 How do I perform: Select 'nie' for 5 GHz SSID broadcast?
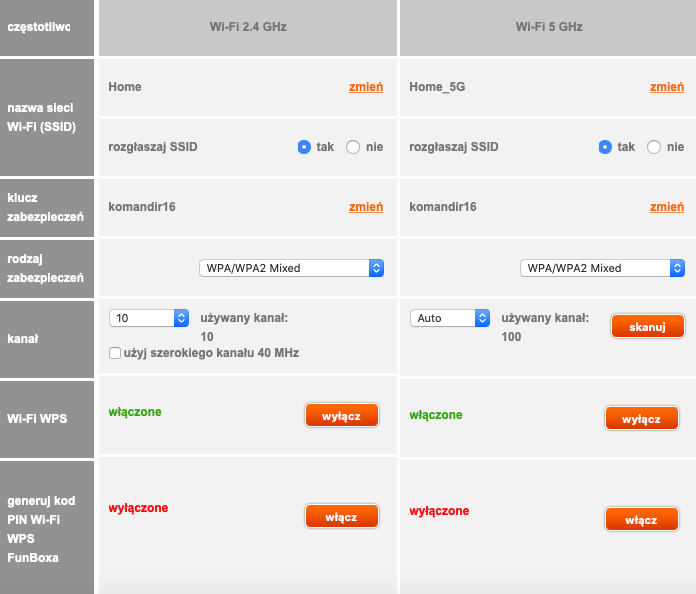(654, 147)
